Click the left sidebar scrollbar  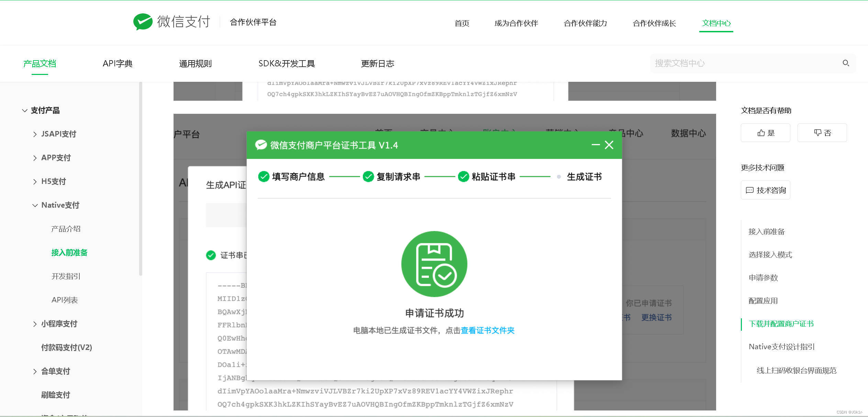140,179
